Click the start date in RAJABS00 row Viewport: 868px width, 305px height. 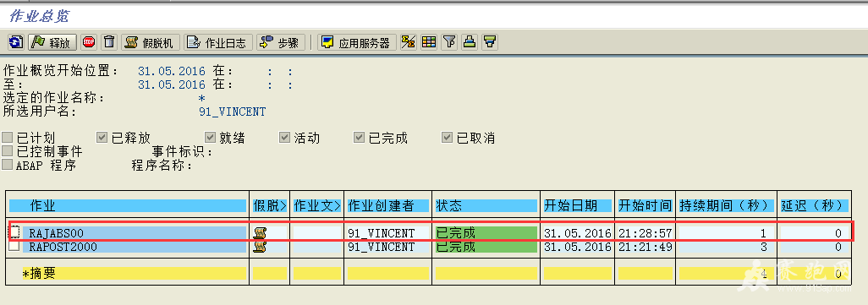pos(577,233)
